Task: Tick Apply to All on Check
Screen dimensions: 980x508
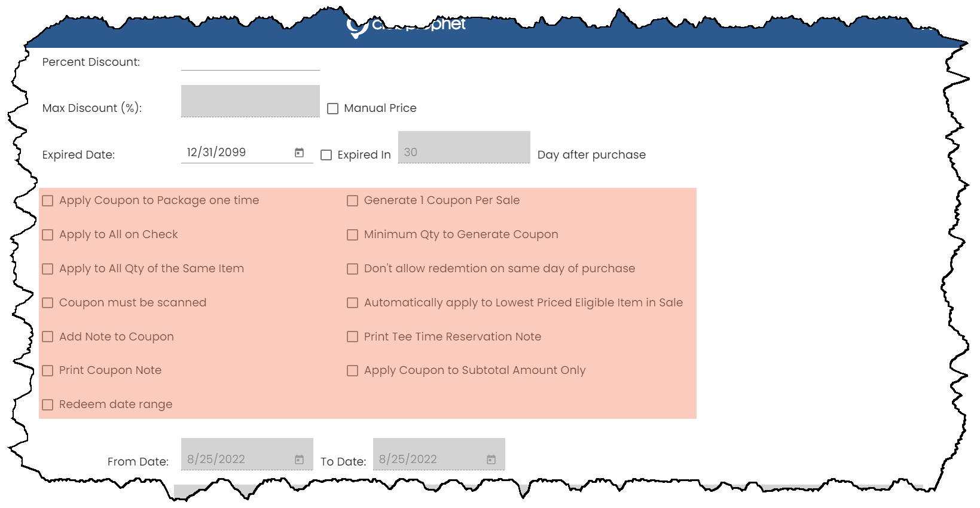Action: click(x=48, y=235)
